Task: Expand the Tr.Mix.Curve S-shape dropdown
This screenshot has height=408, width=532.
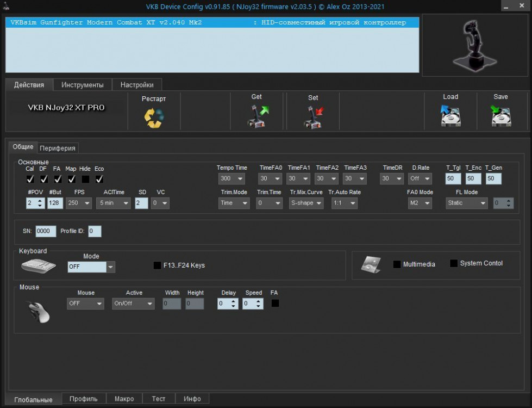Action: pyautogui.click(x=306, y=203)
